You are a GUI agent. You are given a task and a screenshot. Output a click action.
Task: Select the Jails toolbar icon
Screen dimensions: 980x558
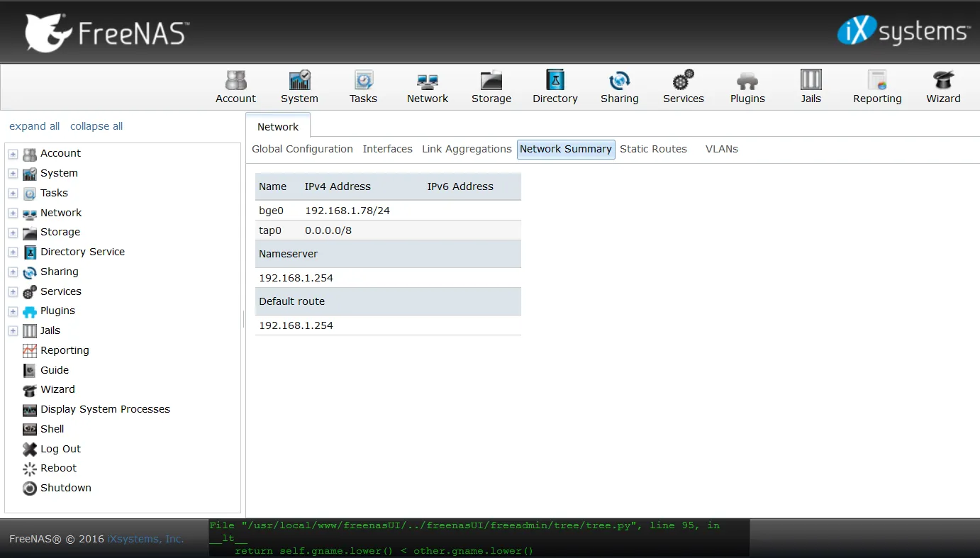810,85
